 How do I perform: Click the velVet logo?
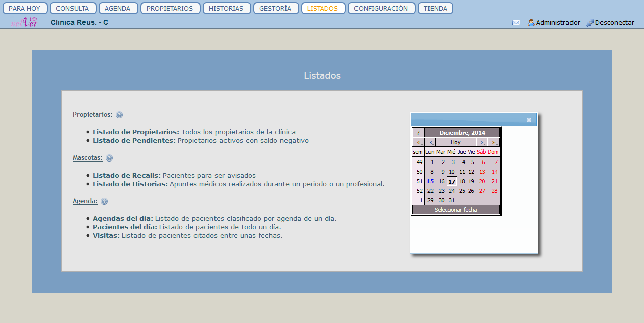click(24, 22)
